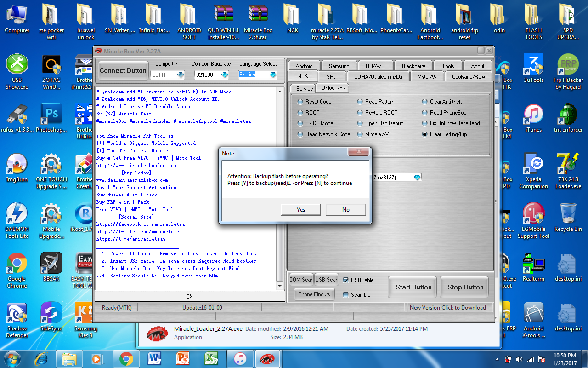Screen dimensions: 588x368
Task: Click the Phone Pinouts button
Action: point(315,294)
